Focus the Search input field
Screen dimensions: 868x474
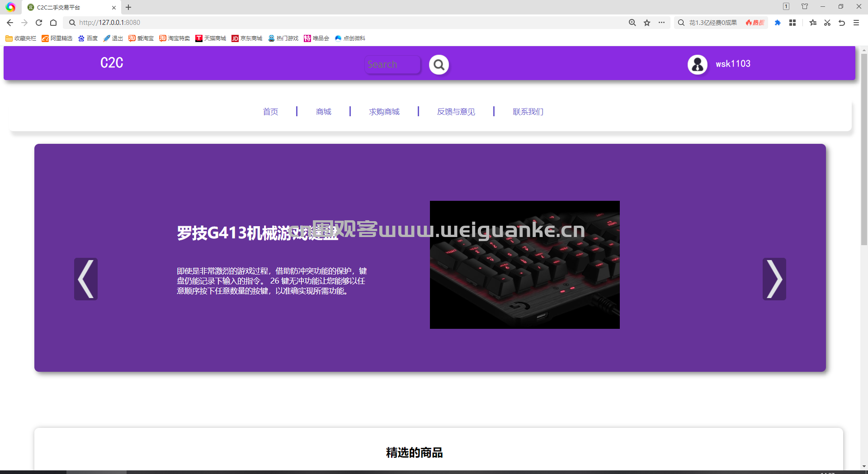tap(392, 65)
